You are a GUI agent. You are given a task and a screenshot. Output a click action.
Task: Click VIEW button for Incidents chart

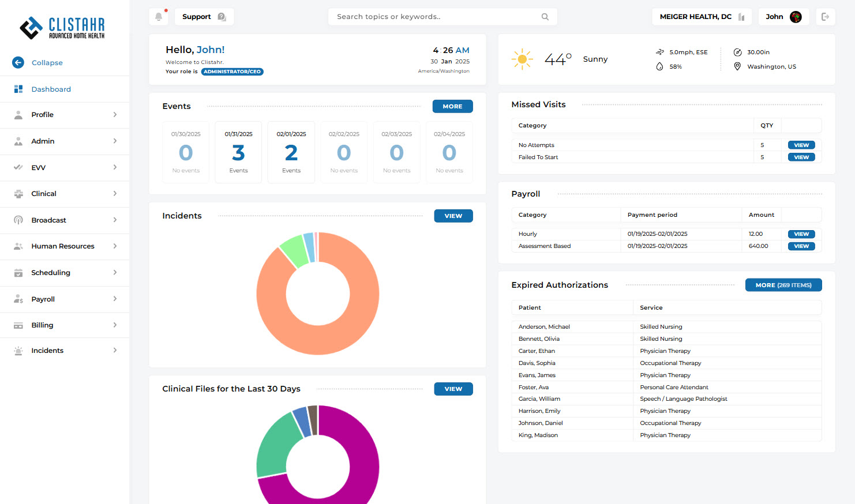click(453, 216)
